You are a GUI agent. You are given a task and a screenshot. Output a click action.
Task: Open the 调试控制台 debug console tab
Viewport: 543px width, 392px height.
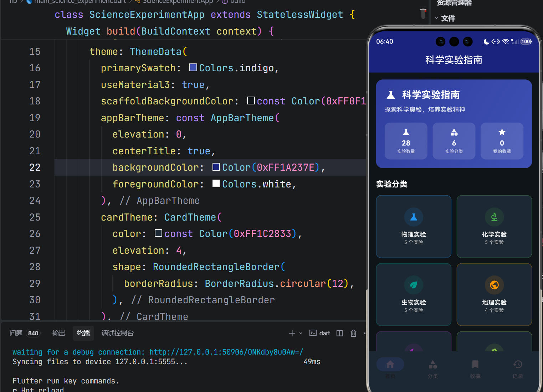[x=118, y=333]
